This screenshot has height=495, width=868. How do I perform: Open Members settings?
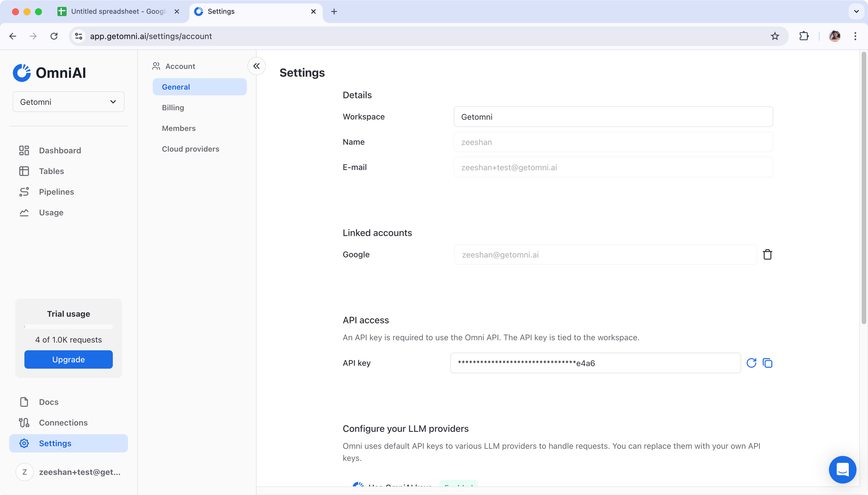(179, 128)
